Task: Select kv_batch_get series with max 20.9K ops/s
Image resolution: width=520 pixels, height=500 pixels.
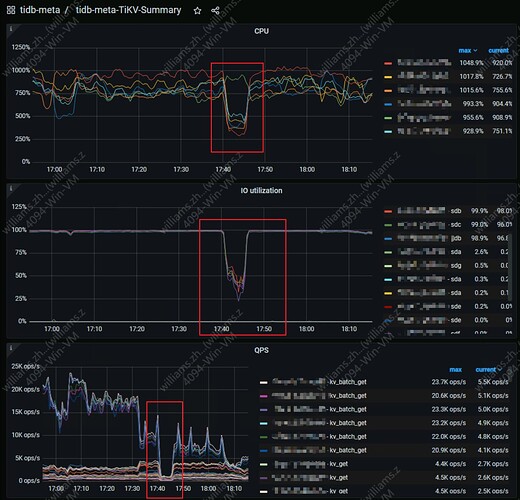Action: (319, 450)
